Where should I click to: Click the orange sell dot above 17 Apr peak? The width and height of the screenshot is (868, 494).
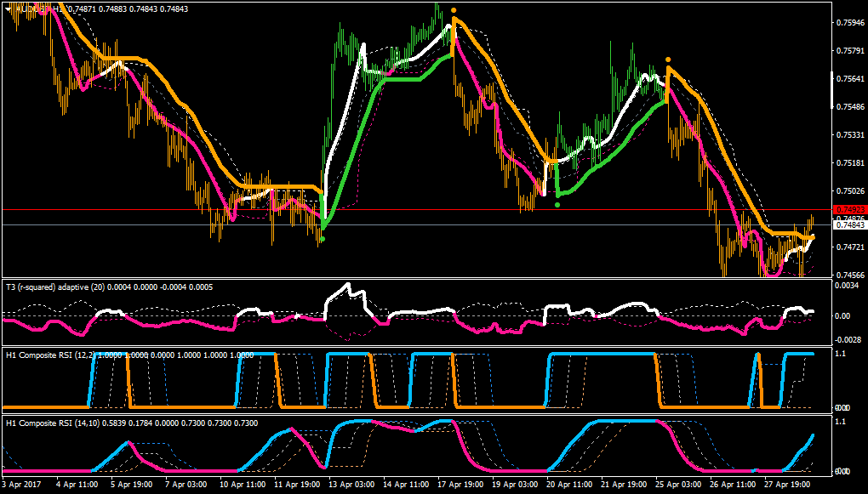click(454, 10)
